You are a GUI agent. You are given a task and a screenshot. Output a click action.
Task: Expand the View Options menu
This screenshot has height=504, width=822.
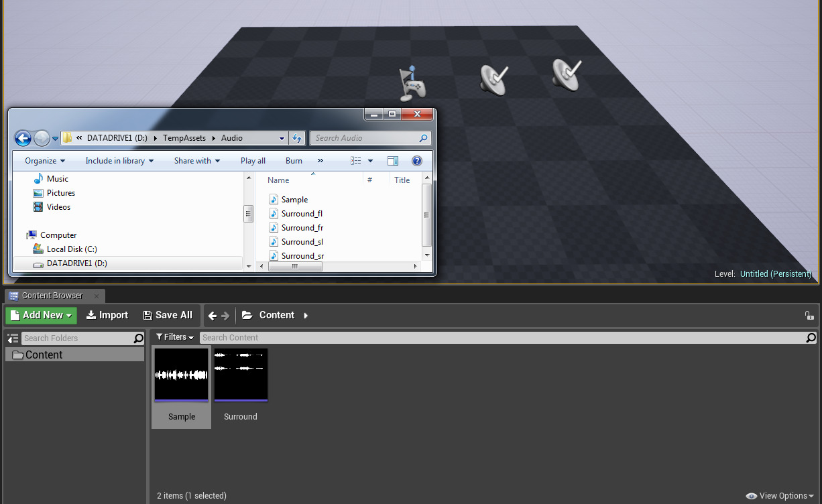coord(780,496)
